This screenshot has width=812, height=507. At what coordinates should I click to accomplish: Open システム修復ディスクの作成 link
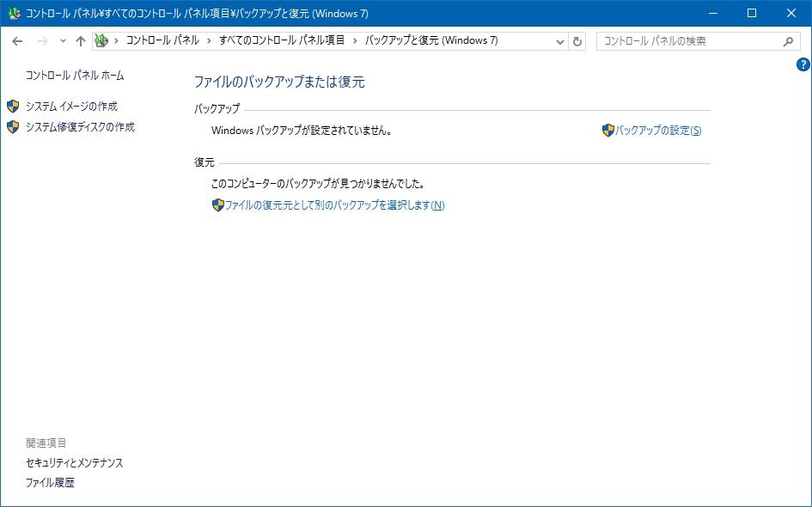coord(80,127)
